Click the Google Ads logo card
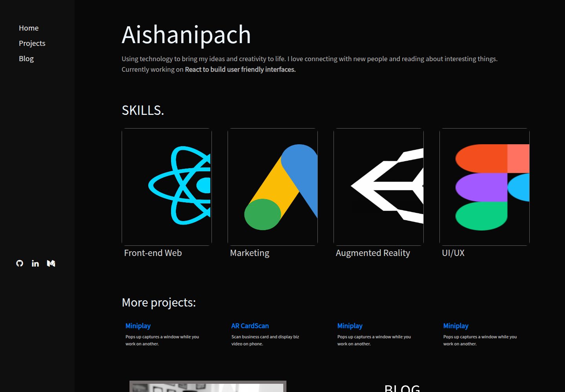 (273, 187)
